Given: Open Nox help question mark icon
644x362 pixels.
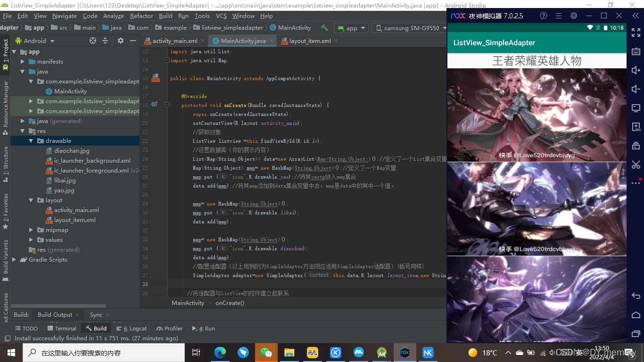Looking at the screenshot, I should point(544,16).
